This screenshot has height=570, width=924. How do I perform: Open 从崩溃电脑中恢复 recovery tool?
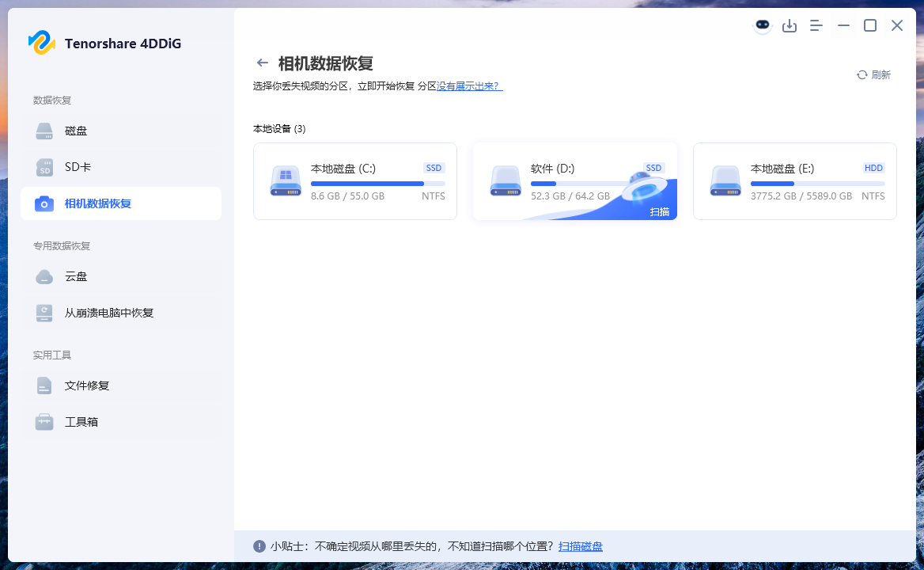coord(44,313)
